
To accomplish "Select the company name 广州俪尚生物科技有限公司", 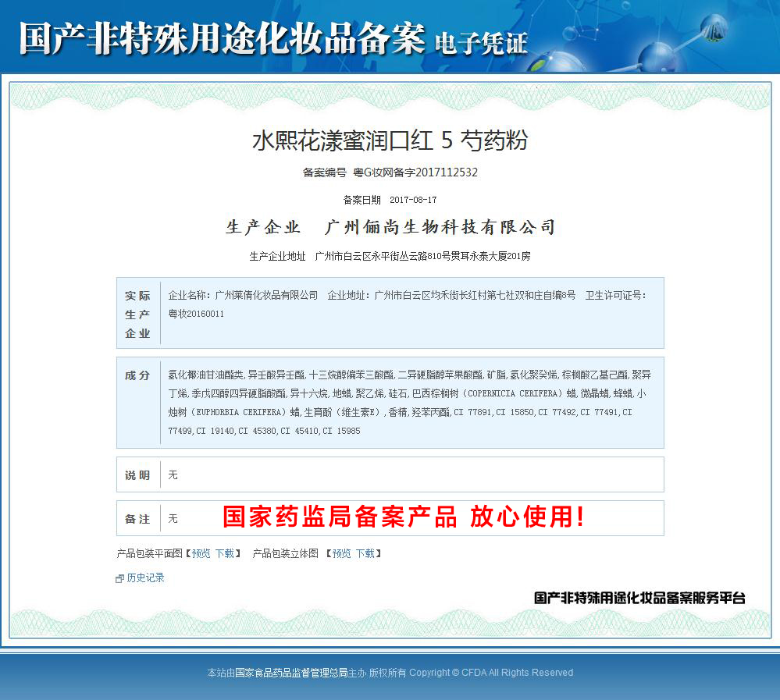I will (x=440, y=227).
